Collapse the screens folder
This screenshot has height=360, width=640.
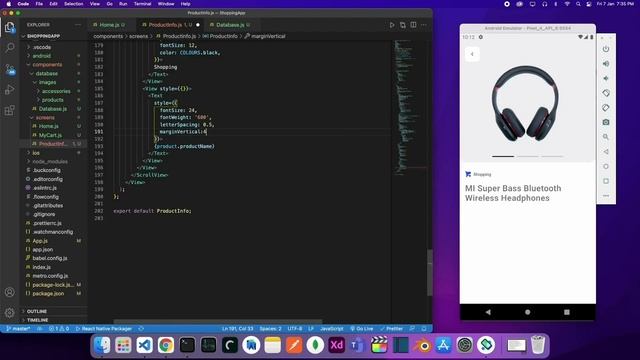(x=45, y=118)
